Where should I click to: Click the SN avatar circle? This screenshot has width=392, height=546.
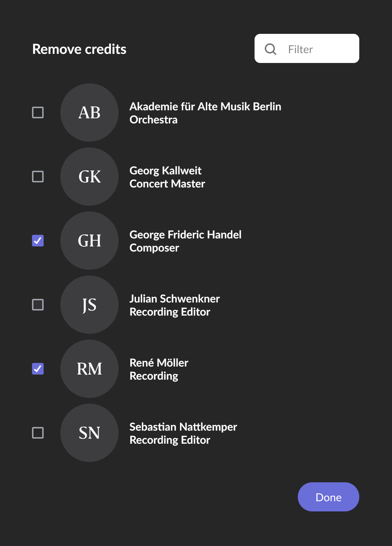pos(89,433)
